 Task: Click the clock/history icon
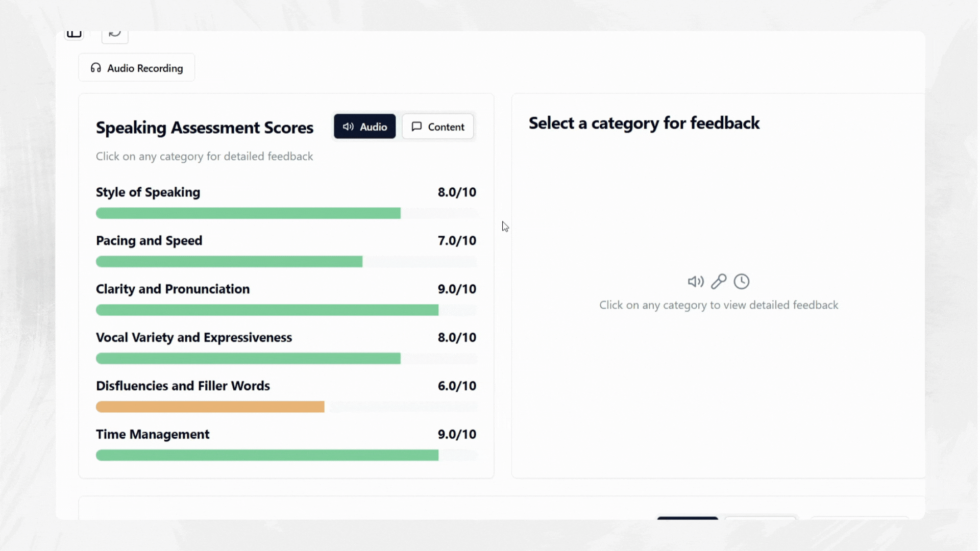coord(742,281)
